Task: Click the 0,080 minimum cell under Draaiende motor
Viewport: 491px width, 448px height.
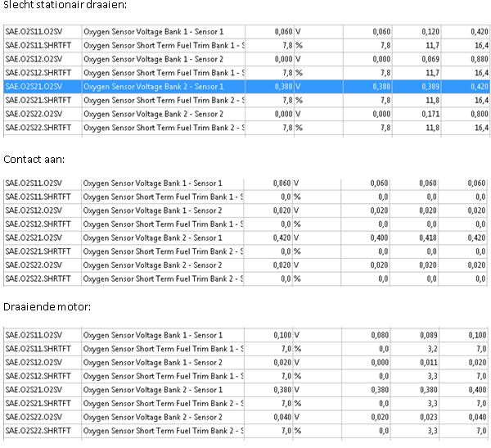Action: (x=379, y=335)
